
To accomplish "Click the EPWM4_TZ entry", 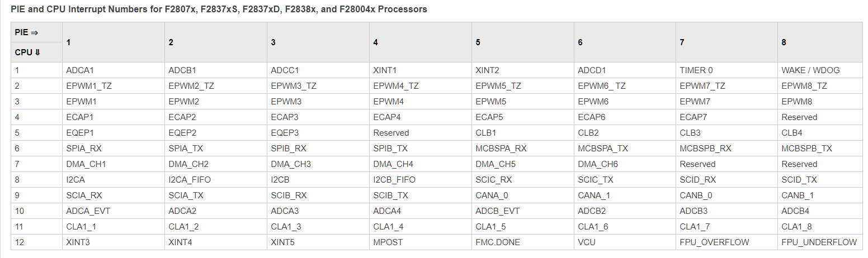I will click(x=396, y=86).
